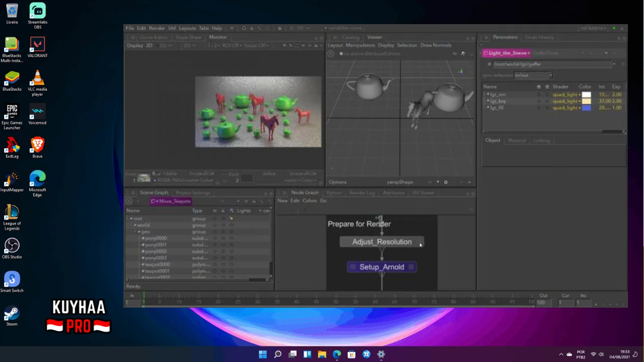
Task: Toggle the solo checkbox for lgt_rim
Action: [x=547, y=95]
